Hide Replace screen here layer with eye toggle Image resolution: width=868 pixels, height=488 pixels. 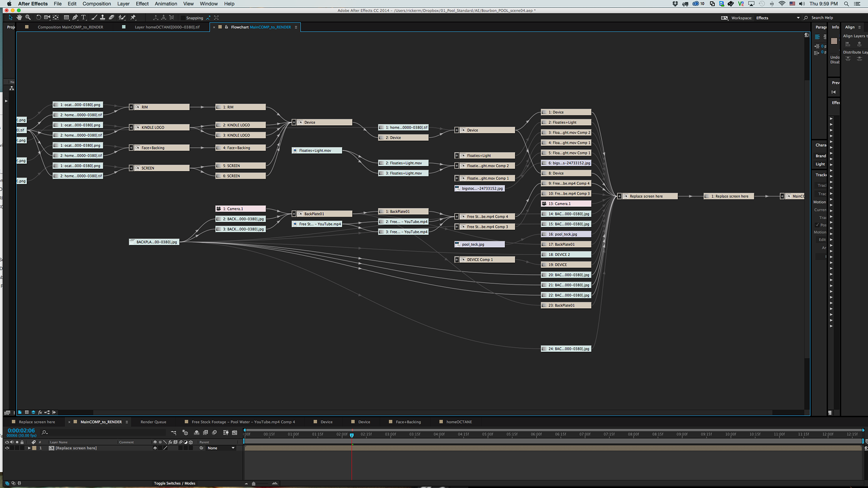point(7,448)
